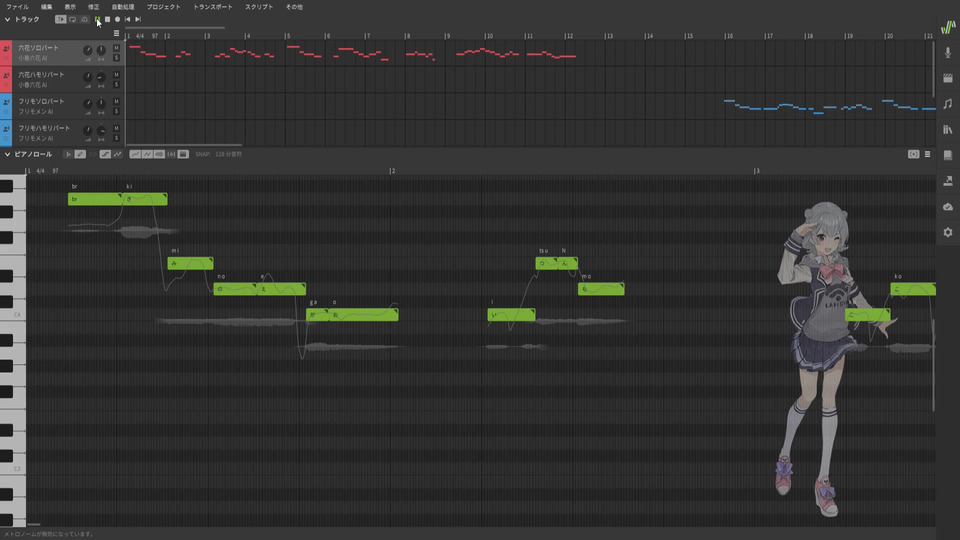This screenshot has height=540, width=960.
Task: Click the pan knob of 六花ソロパート
Action: [x=101, y=50]
